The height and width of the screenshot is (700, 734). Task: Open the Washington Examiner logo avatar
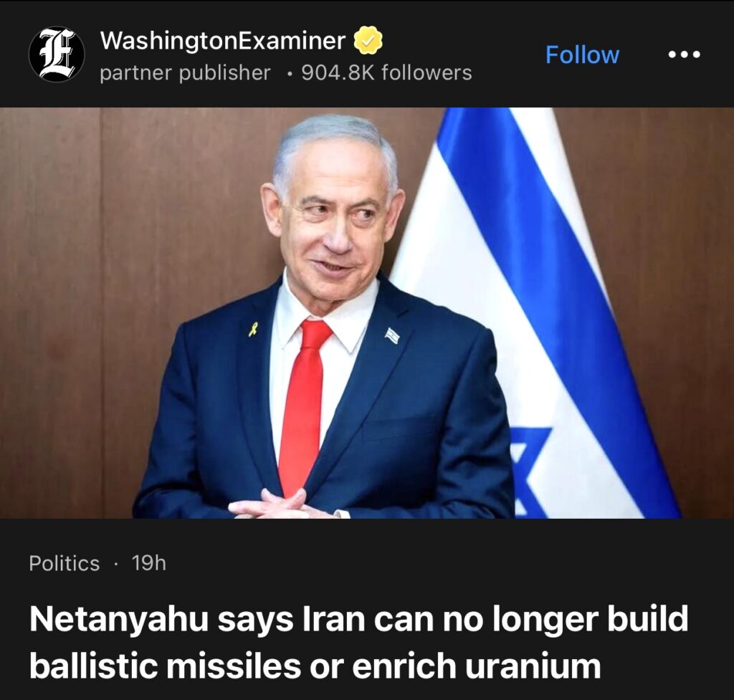coord(57,54)
